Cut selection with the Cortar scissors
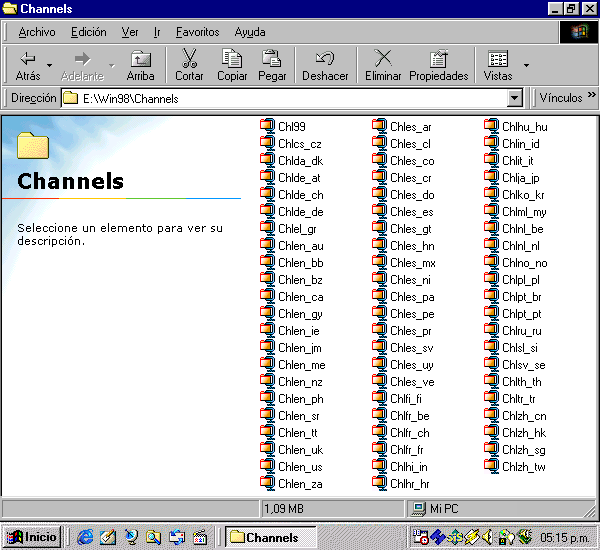This screenshot has width=600, height=550. 189,65
